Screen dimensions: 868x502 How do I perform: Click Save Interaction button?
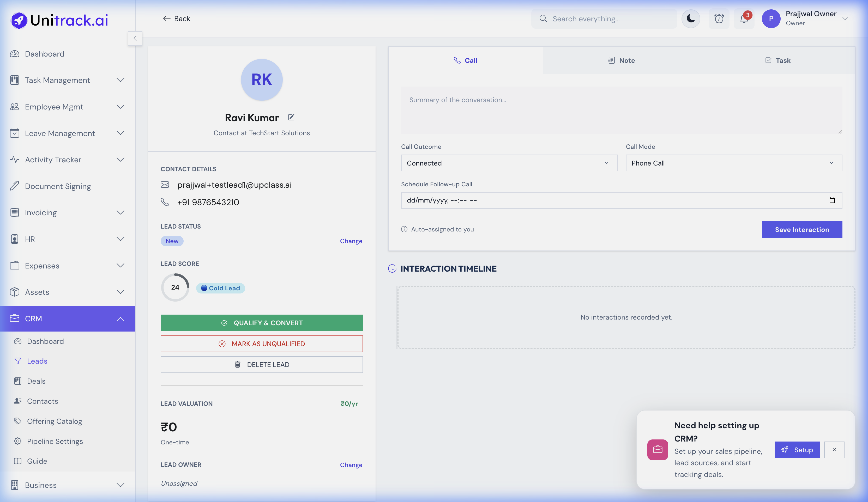pyautogui.click(x=802, y=230)
